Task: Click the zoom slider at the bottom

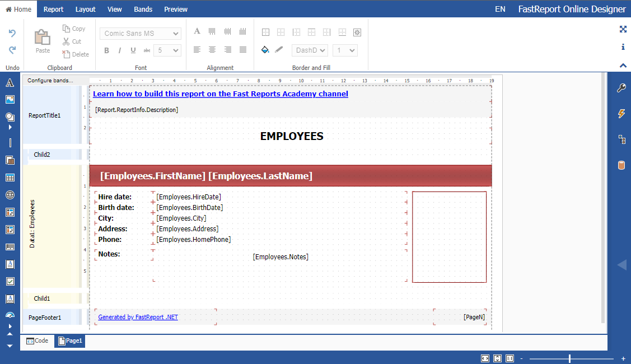Action: click(x=570, y=358)
